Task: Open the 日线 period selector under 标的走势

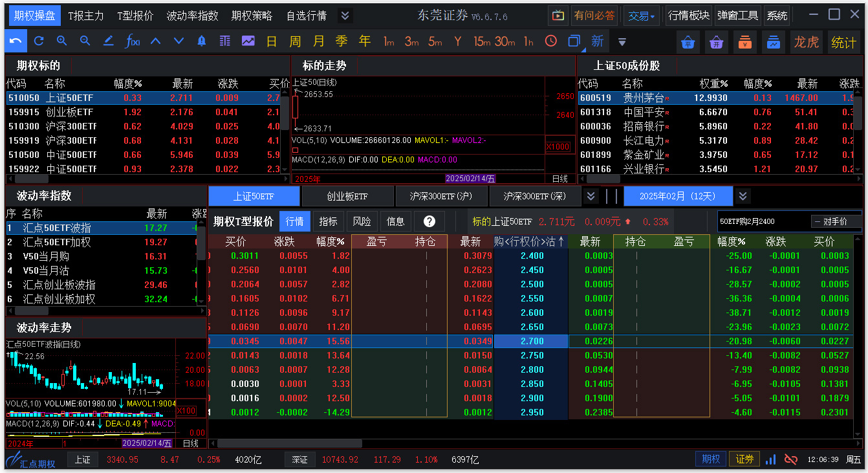Action: [x=560, y=179]
